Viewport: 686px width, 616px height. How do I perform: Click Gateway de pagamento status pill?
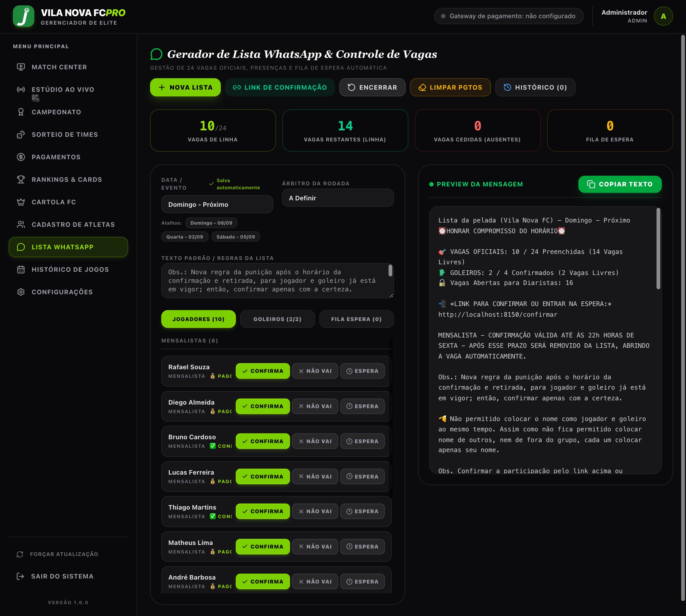[x=508, y=16]
